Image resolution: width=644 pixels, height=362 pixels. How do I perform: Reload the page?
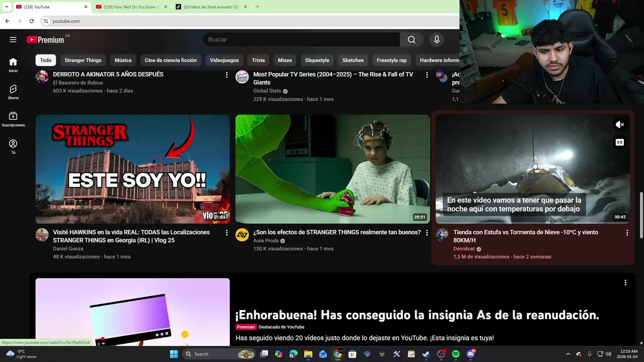[x=31, y=21]
